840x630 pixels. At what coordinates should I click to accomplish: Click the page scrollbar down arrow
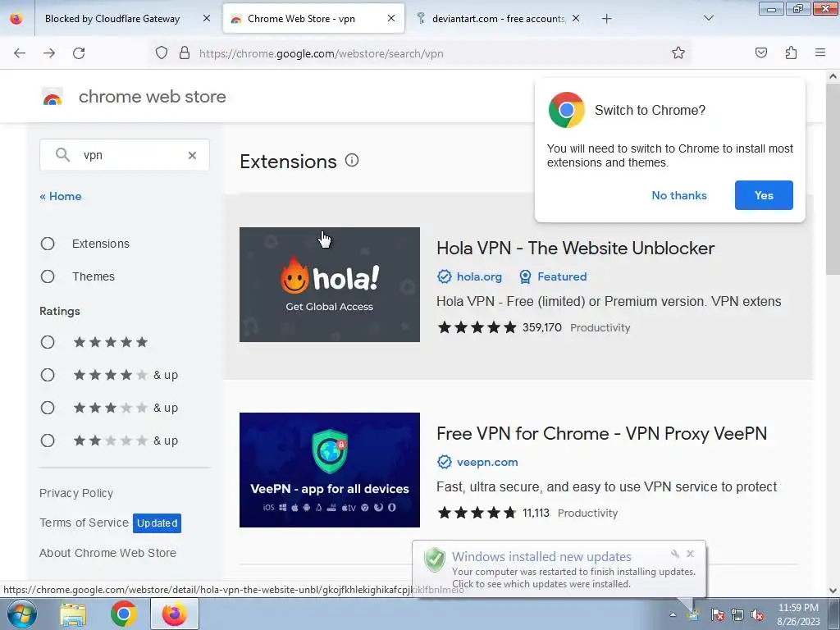tap(833, 591)
